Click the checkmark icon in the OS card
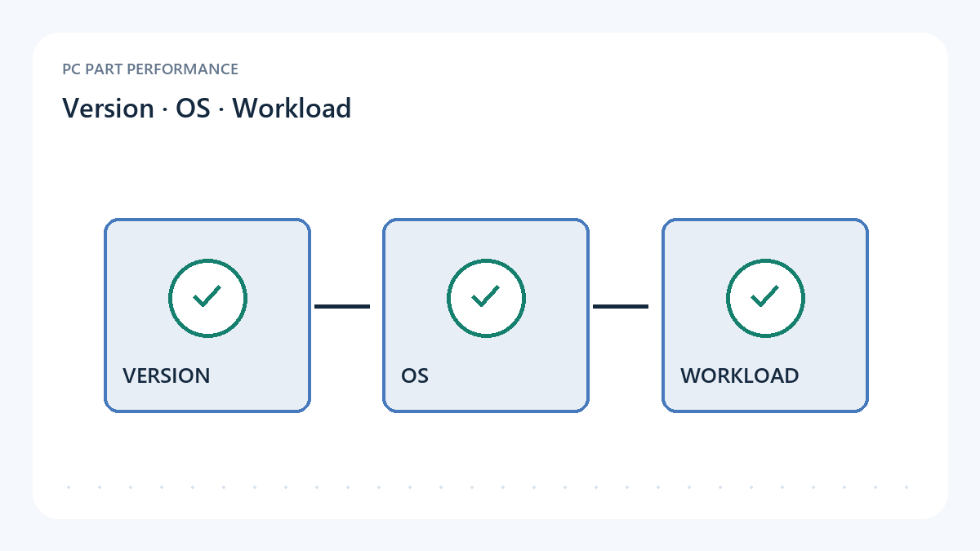 pyautogui.click(x=486, y=298)
